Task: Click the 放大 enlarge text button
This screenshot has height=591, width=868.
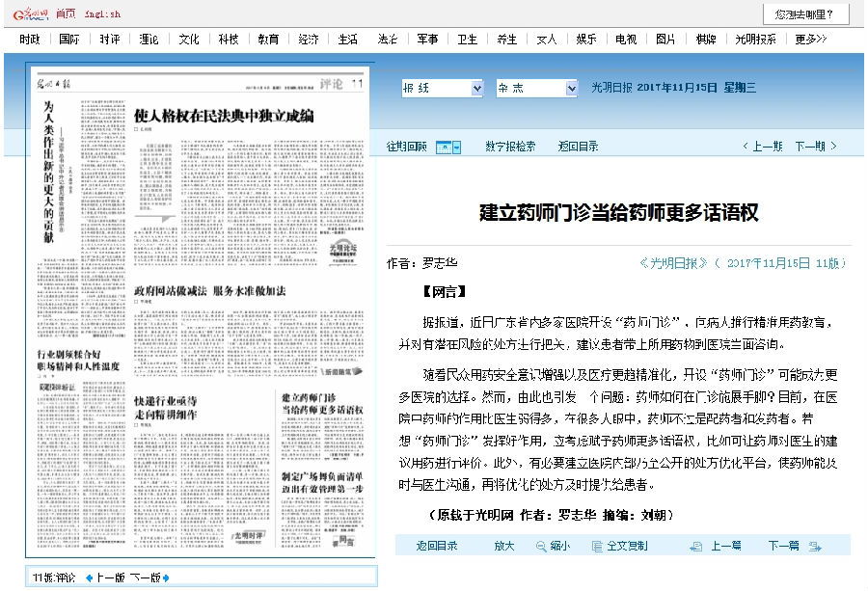Action: 504,546
